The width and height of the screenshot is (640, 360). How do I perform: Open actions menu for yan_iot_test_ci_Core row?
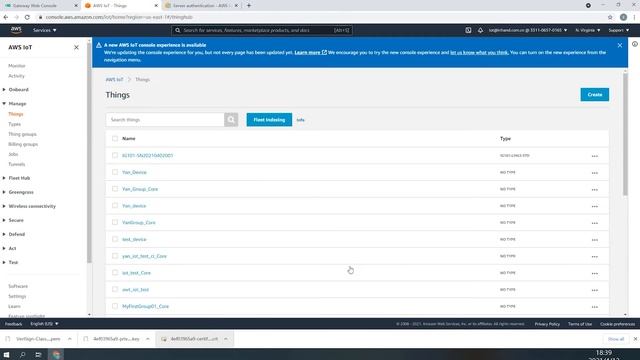(x=595, y=256)
